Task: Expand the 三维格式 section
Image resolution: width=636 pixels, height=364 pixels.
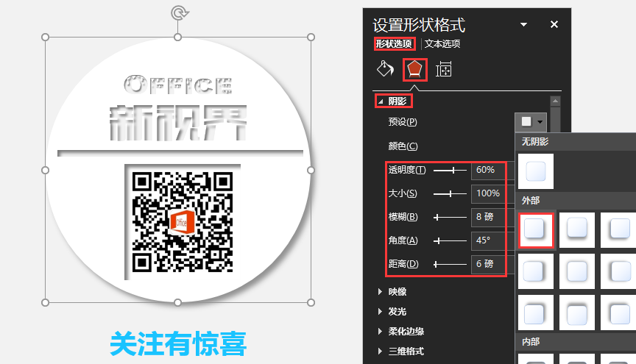Action: pos(380,351)
